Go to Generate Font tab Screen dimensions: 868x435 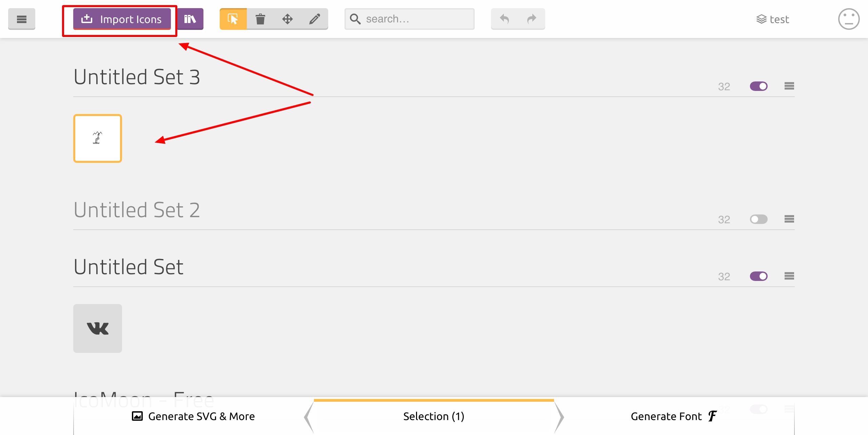673,416
